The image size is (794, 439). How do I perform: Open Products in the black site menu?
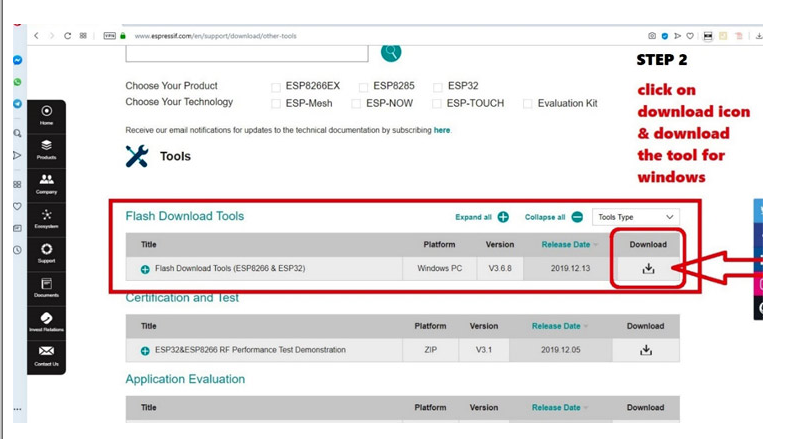click(47, 150)
